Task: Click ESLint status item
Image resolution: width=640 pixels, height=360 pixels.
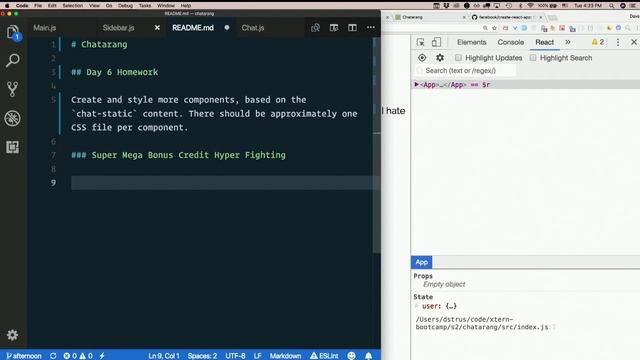Action: pyautogui.click(x=324, y=356)
